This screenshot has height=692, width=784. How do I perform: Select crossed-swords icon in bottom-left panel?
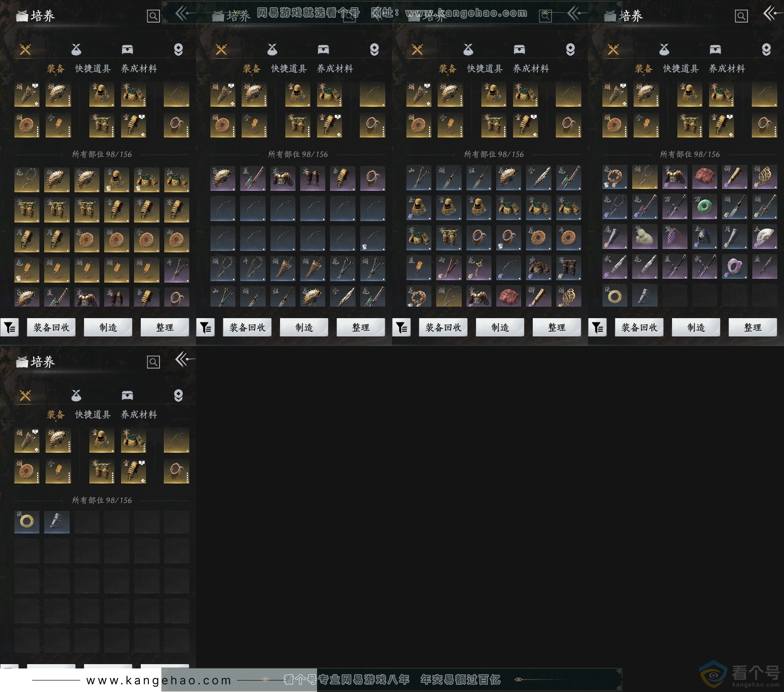click(25, 395)
